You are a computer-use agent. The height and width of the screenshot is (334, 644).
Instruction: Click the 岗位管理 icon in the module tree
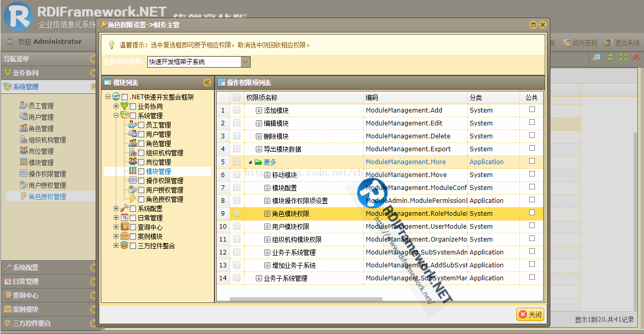click(133, 162)
